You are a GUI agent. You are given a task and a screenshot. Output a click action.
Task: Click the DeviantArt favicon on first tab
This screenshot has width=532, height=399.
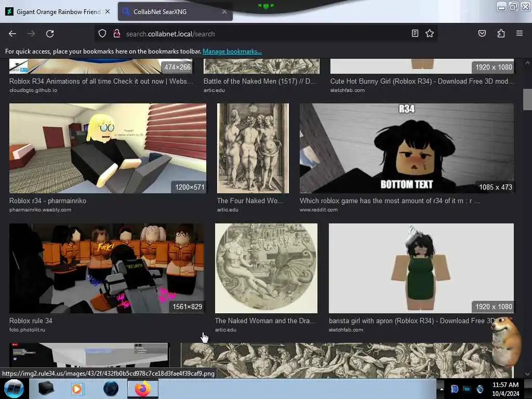pyautogui.click(x=9, y=11)
